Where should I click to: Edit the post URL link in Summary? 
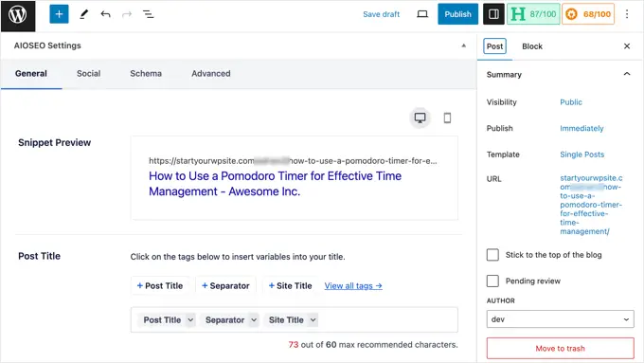[591, 205]
